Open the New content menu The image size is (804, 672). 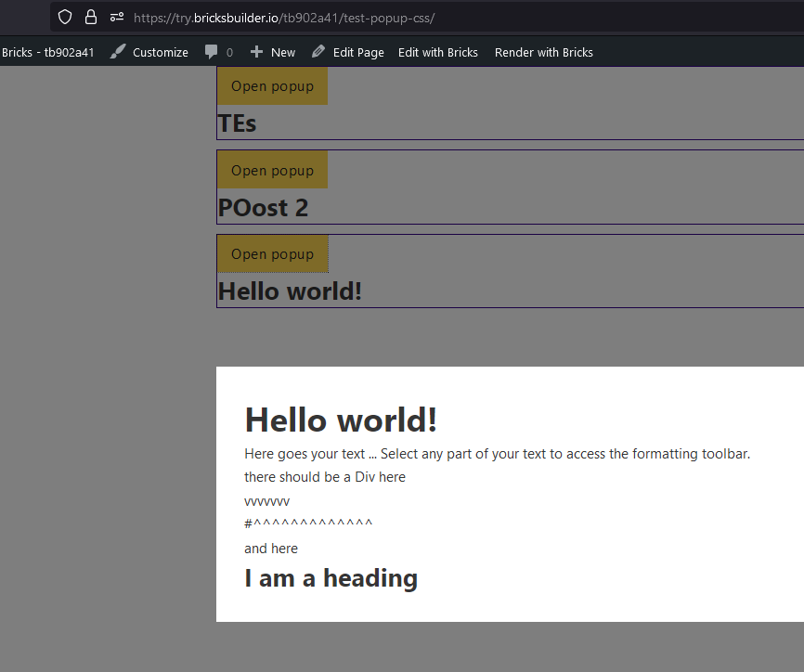click(x=283, y=52)
